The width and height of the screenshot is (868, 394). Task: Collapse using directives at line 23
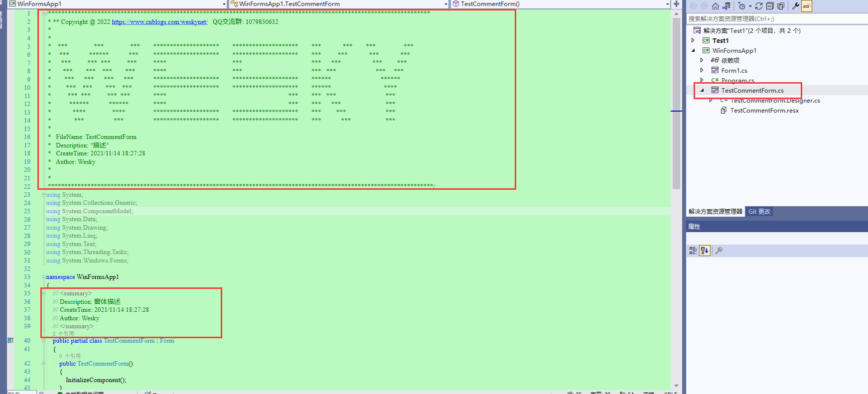(x=44, y=195)
